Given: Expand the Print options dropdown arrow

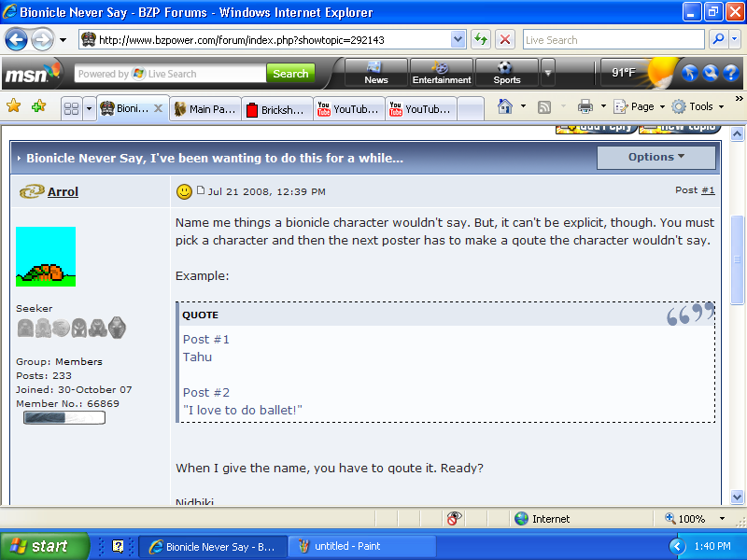Looking at the screenshot, I should [603, 106].
